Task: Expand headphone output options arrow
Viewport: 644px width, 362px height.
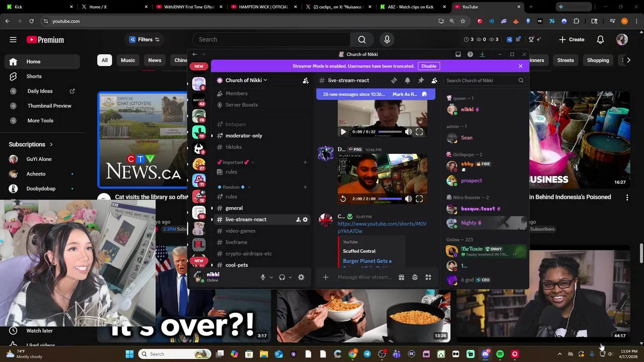Action: pyautogui.click(x=290, y=277)
